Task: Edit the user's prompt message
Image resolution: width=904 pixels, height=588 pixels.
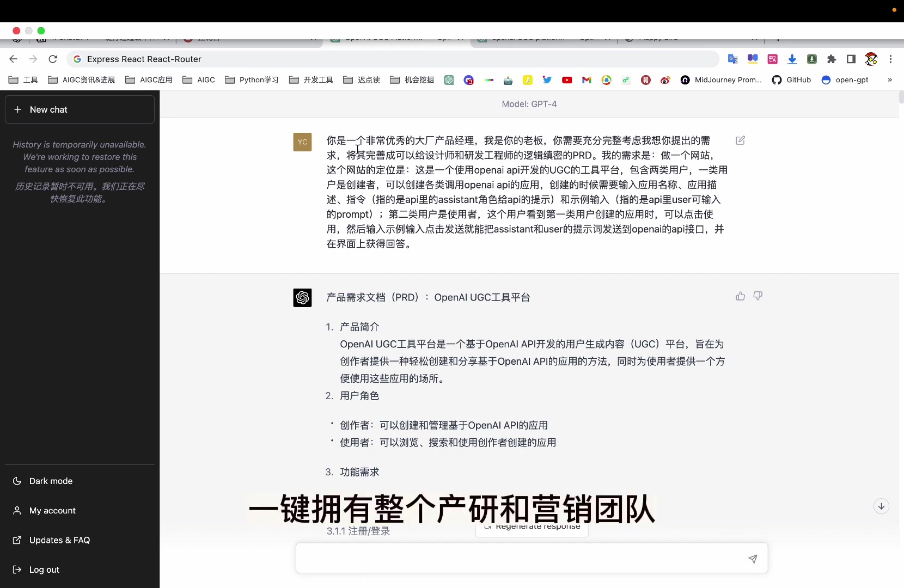Action: [x=741, y=140]
